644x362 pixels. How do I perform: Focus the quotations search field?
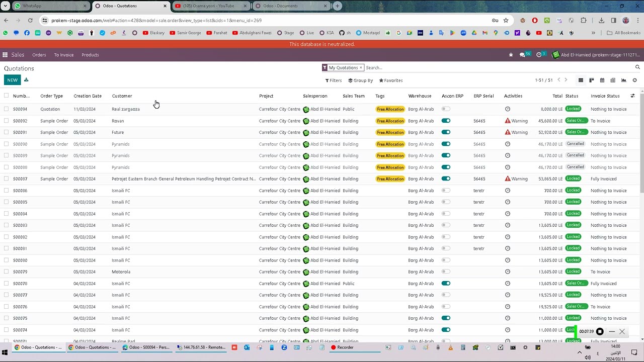click(498, 67)
